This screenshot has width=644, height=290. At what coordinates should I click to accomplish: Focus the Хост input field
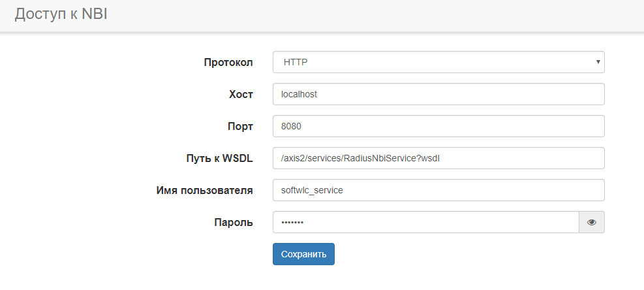(x=438, y=94)
